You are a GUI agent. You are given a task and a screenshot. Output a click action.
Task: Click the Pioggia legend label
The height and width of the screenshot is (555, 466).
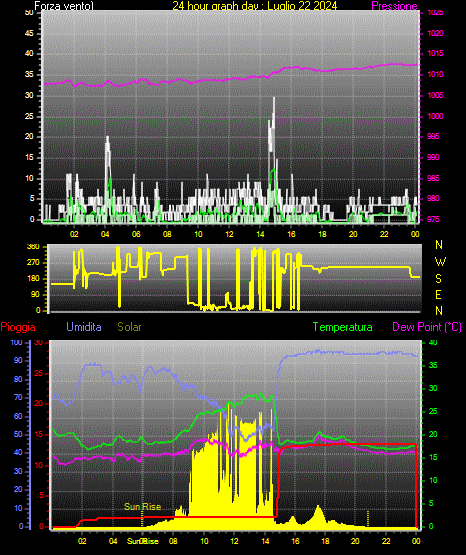(x=18, y=327)
